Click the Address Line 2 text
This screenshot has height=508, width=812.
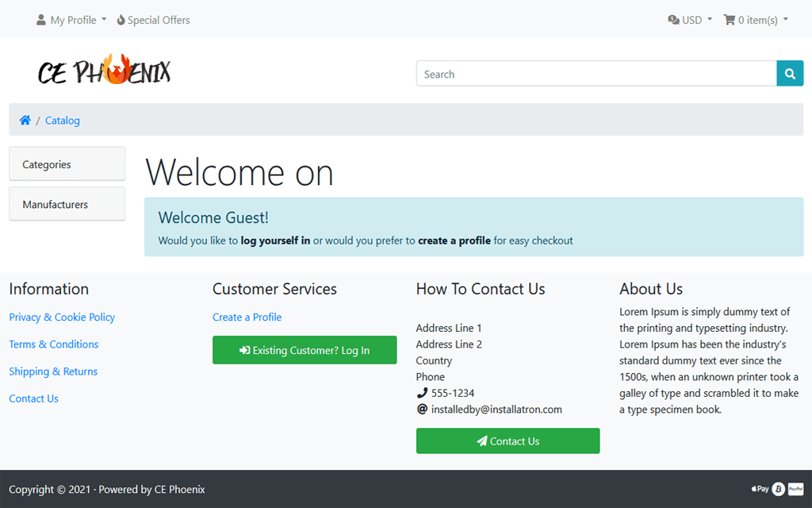click(x=449, y=344)
